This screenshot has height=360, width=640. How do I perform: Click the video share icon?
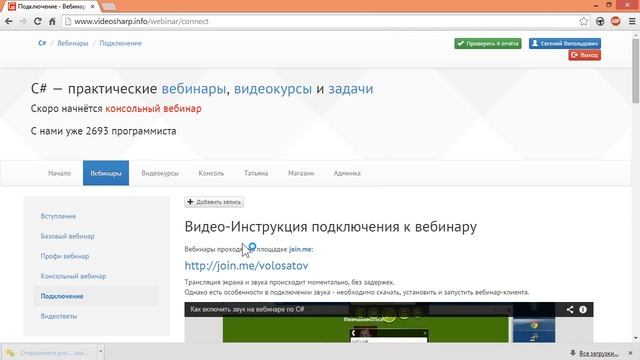(570, 309)
